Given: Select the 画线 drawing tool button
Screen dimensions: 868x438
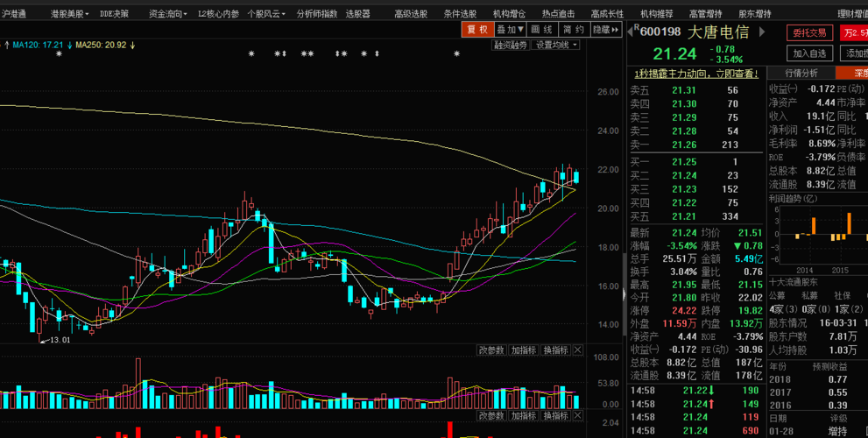Looking at the screenshot, I should point(542,30).
